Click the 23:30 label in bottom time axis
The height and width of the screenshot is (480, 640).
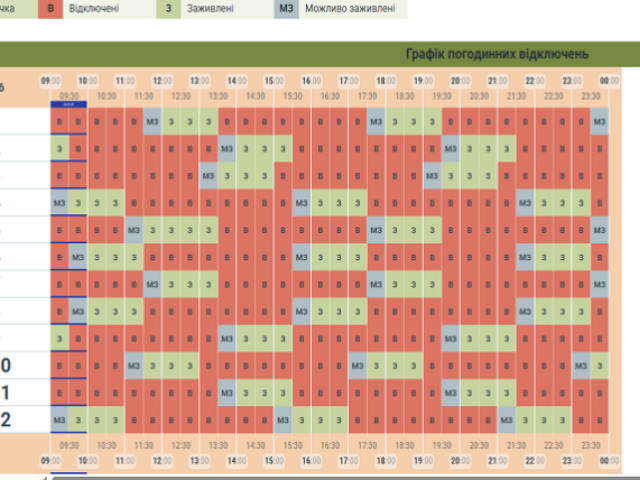(591, 445)
